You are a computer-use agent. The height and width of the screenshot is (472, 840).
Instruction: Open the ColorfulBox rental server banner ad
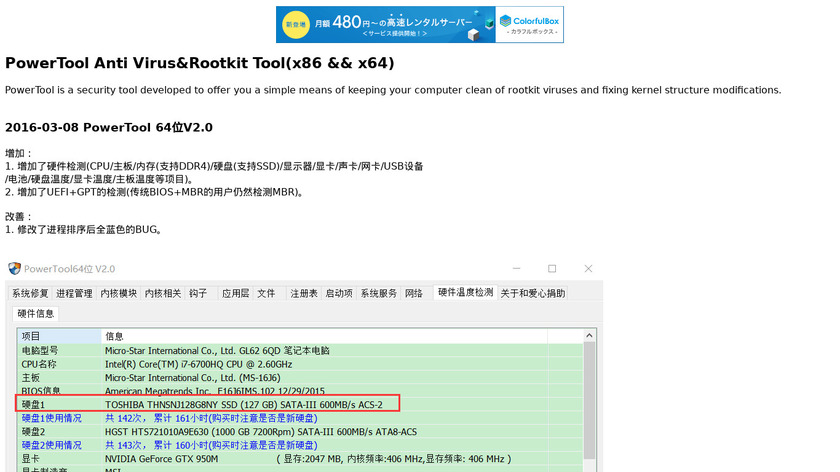pyautogui.click(x=419, y=25)
